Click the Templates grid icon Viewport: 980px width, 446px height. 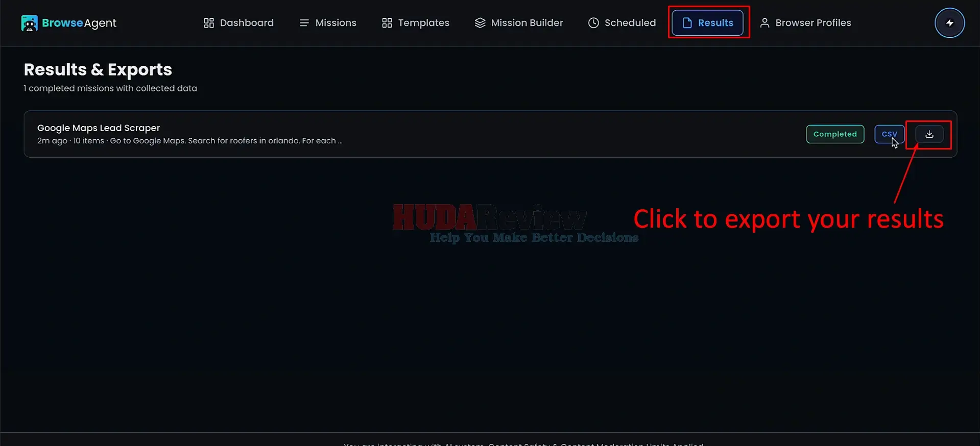(387, 23)
